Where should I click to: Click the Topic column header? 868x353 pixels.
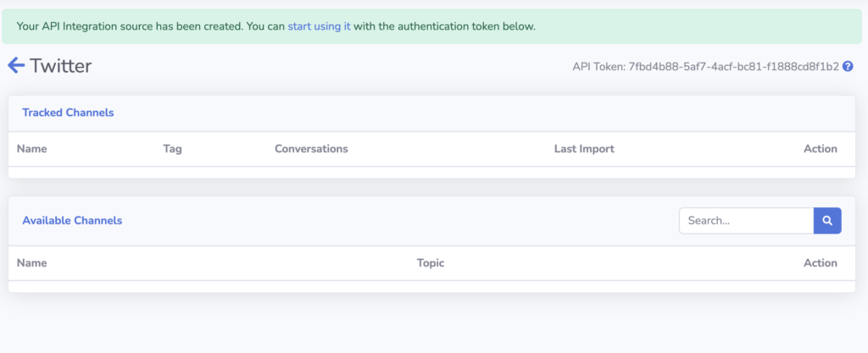pyautogui.click(x=431, y=263)
